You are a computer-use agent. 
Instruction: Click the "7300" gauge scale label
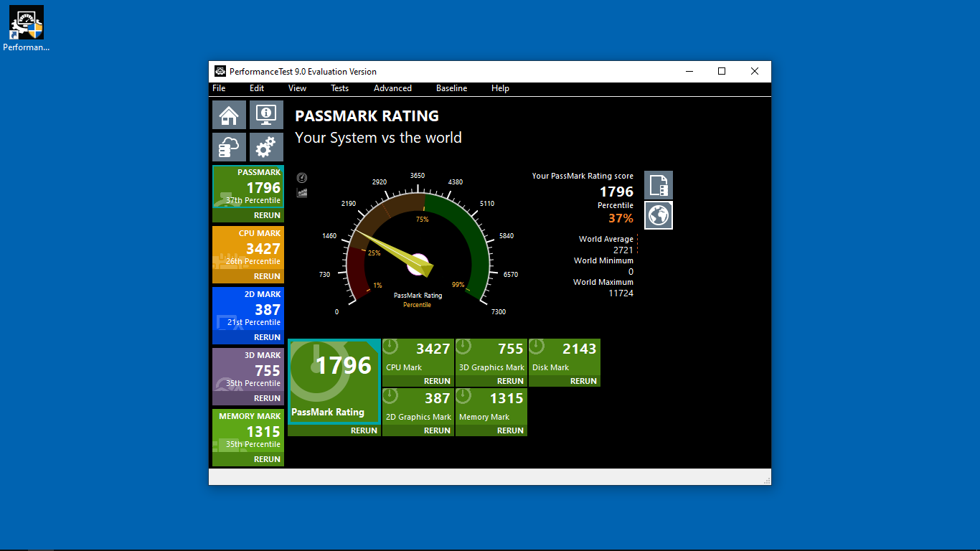498,312
